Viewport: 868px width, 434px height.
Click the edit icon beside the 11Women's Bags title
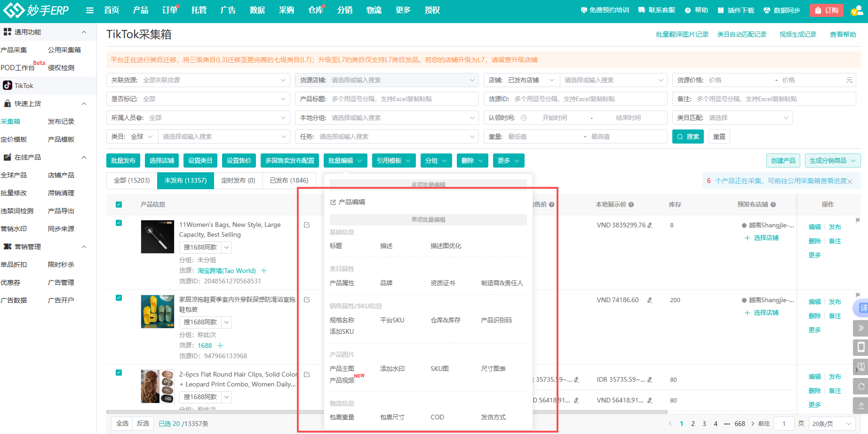click(x=307, y=225)
